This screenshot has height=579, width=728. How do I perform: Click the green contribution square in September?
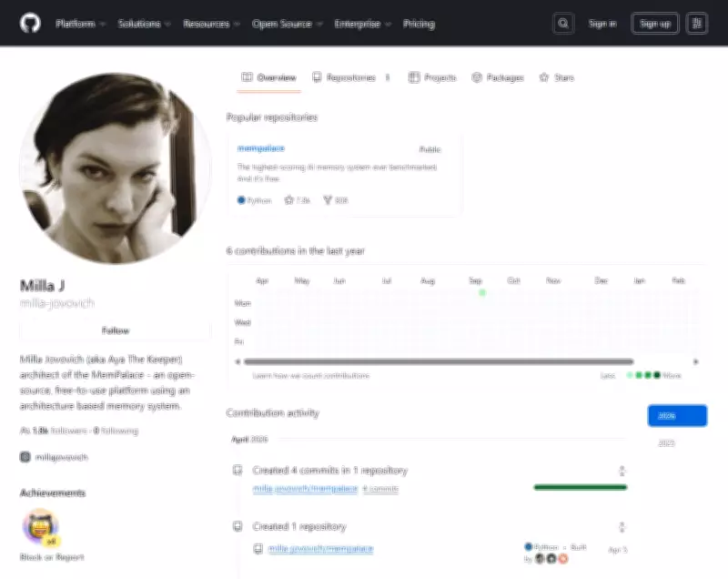coord(482,292)
